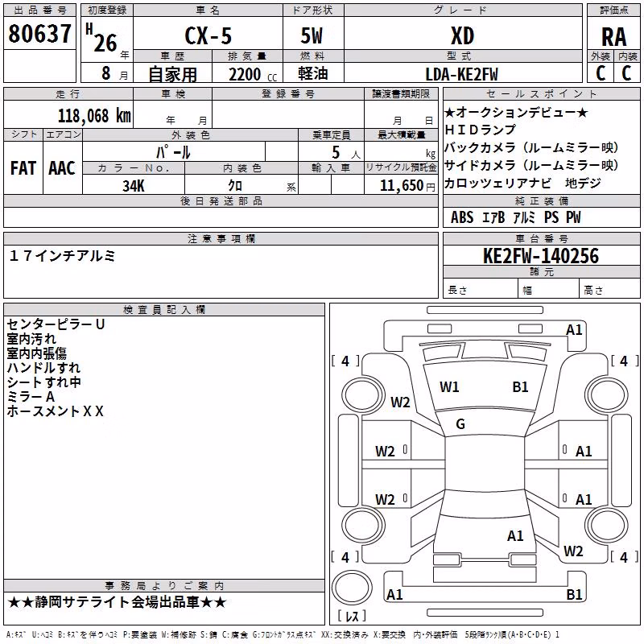Image resolution: width=644 pixels, height=644 pixels.
Task: Click the バックカメラ sales point line
Action: [x=532, y=147]
